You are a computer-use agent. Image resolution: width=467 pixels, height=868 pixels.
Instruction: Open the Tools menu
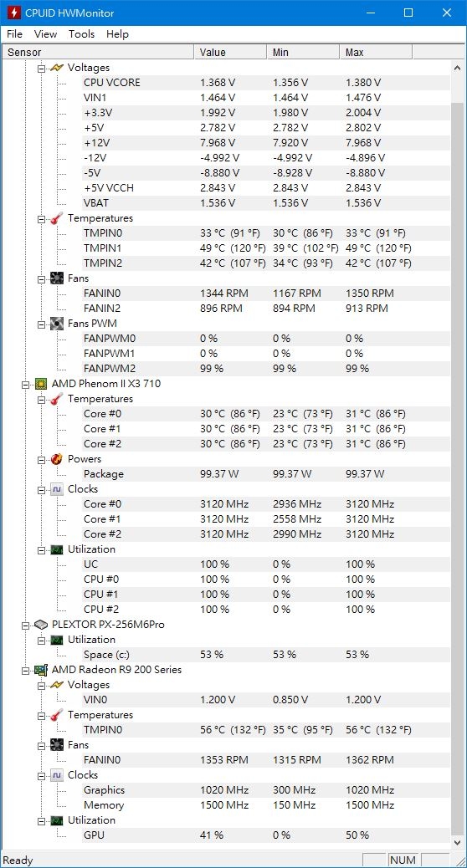tap(81, 34)
